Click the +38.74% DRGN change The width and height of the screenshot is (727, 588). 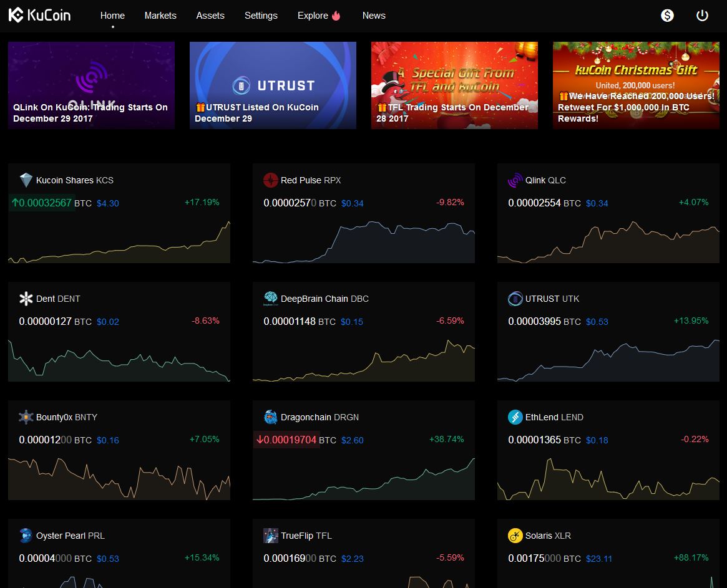446,439
